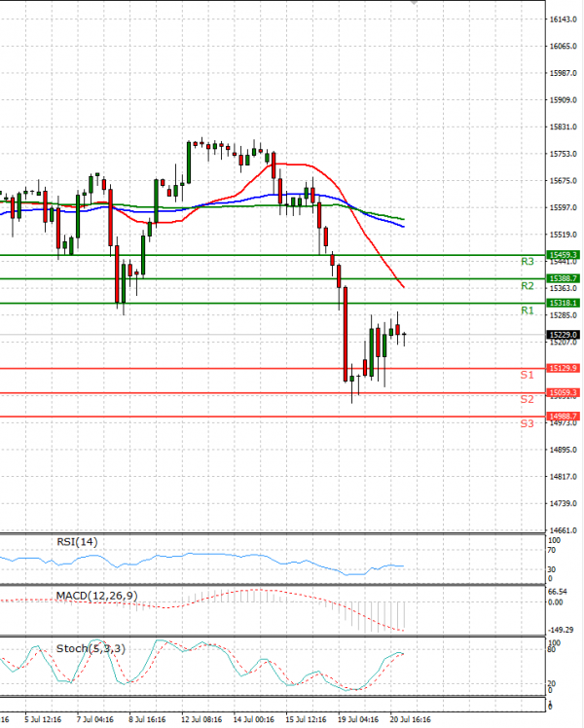Click the 12 Jul 08:16 time label
This screenshot has height=728, width=584.
(x=201, y=719)
